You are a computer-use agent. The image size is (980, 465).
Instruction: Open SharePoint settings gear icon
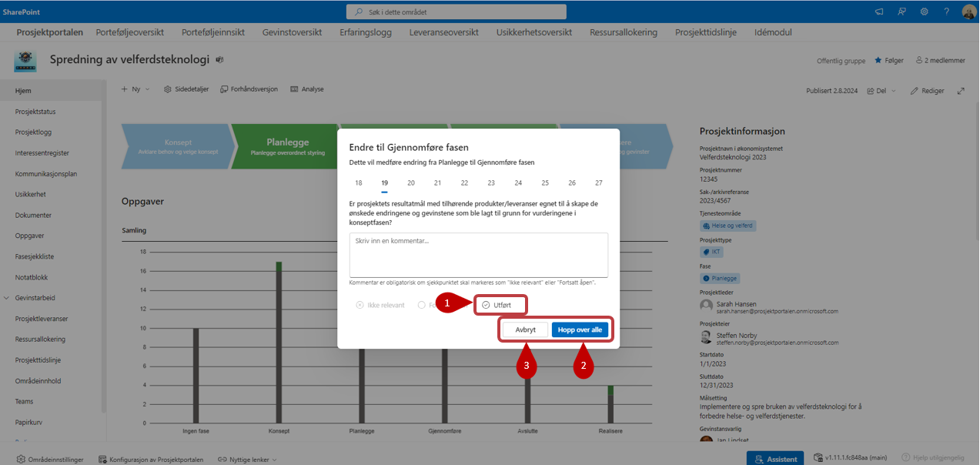[x=924, y=12]
